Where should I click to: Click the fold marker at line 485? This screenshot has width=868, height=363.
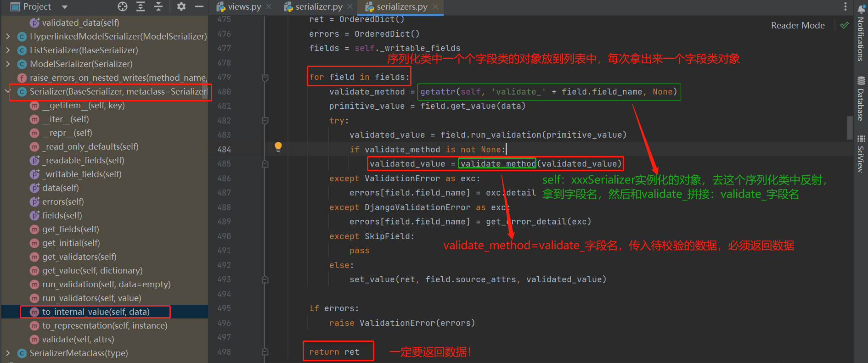coord(265,164)
